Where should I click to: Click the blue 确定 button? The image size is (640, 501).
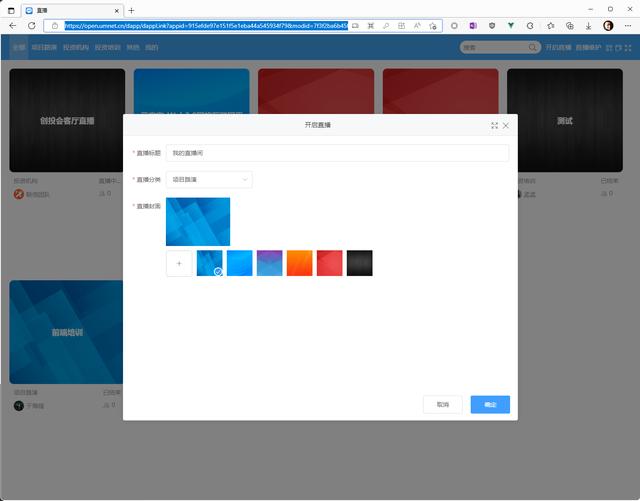[x=490, y=405]
